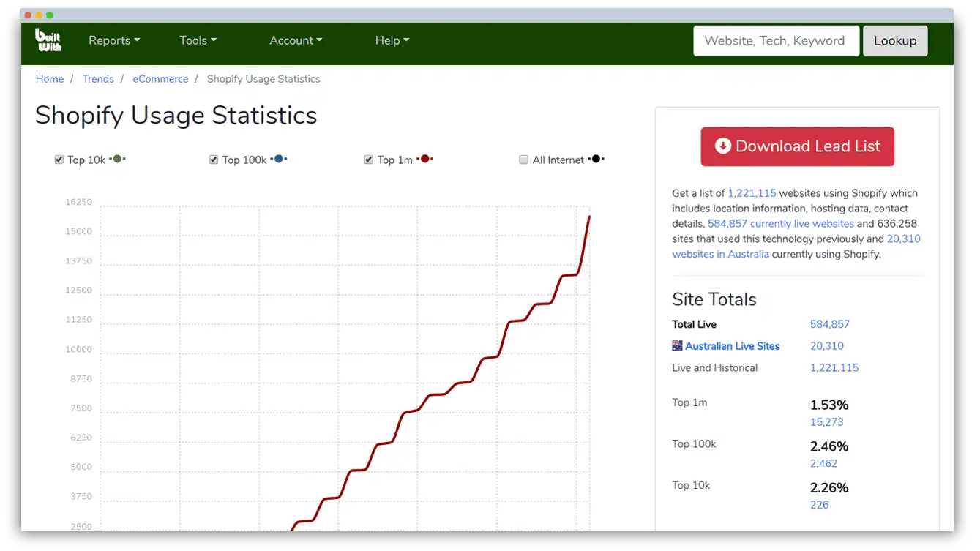
Task: Click the red Top 1m color marker
Action: [x=424, y=159]
